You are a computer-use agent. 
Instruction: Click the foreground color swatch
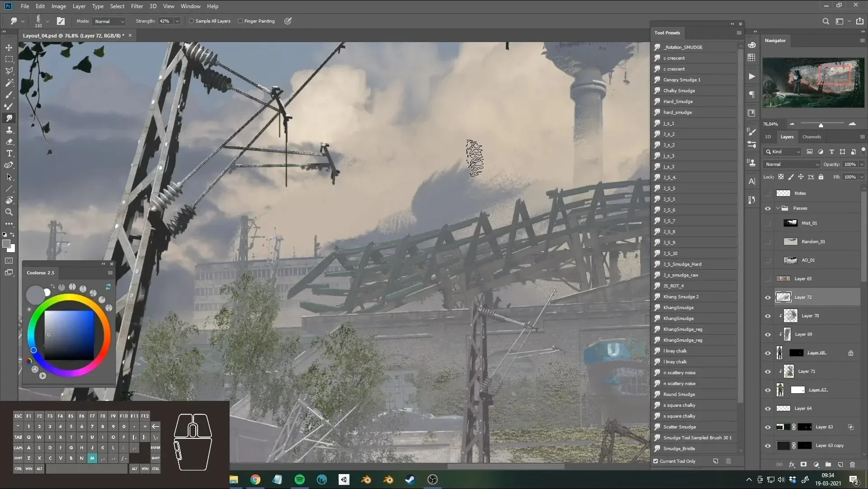tap(6, 244)
